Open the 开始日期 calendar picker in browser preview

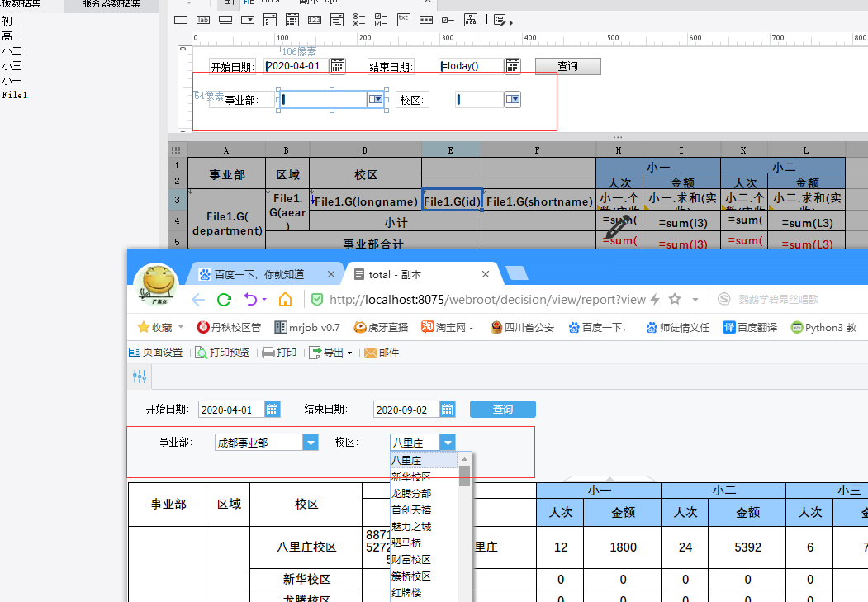point(273,409)
